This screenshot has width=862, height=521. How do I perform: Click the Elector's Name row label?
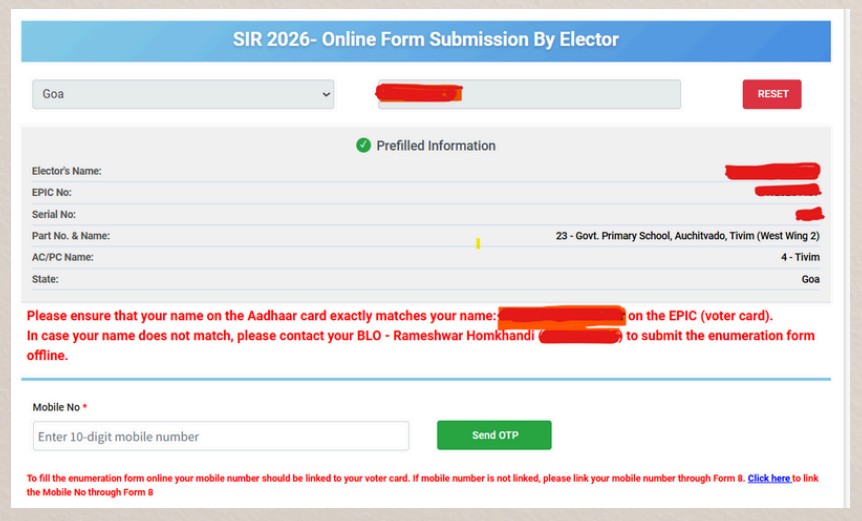(67, 171)
